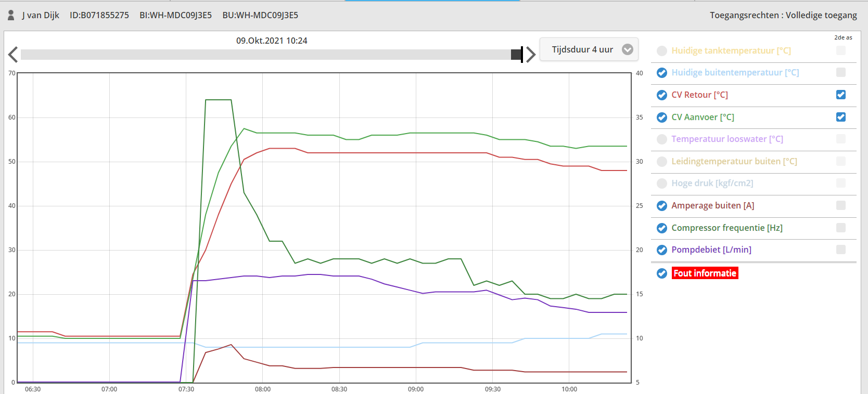Screen dimensions: 868x394
Task: Enable Hoge druk series
Action: (662, 183)
